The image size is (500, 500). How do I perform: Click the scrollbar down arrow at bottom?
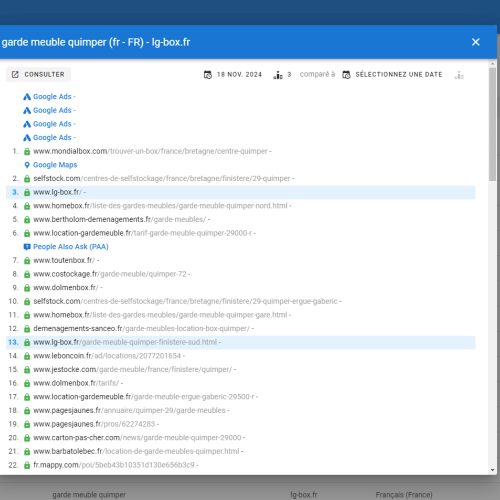point(493,470)
